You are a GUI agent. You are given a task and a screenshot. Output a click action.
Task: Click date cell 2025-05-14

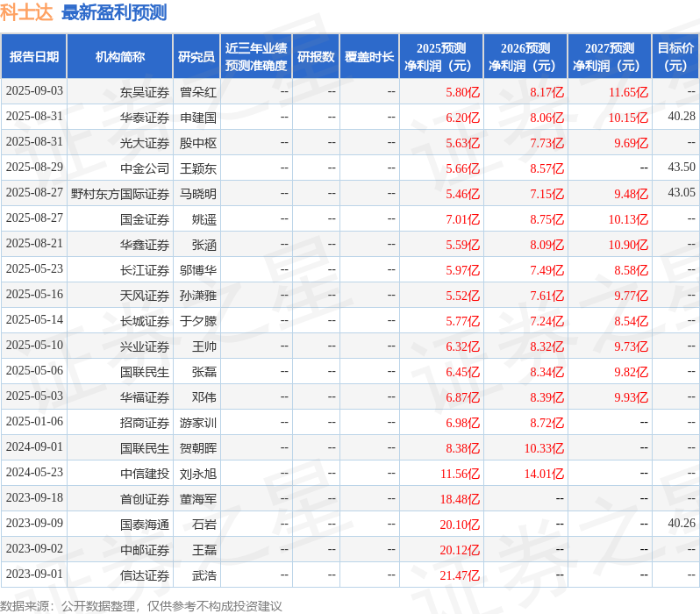point(34,320)
